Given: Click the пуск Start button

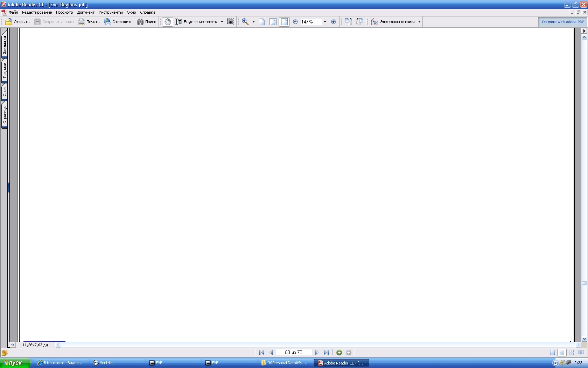Looking at the screenshot, I should pyautogui.click(x=15, y=363).
